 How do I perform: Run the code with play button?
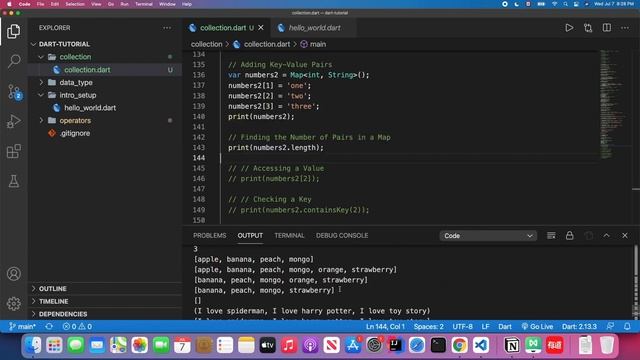click(x=569, y=28)
